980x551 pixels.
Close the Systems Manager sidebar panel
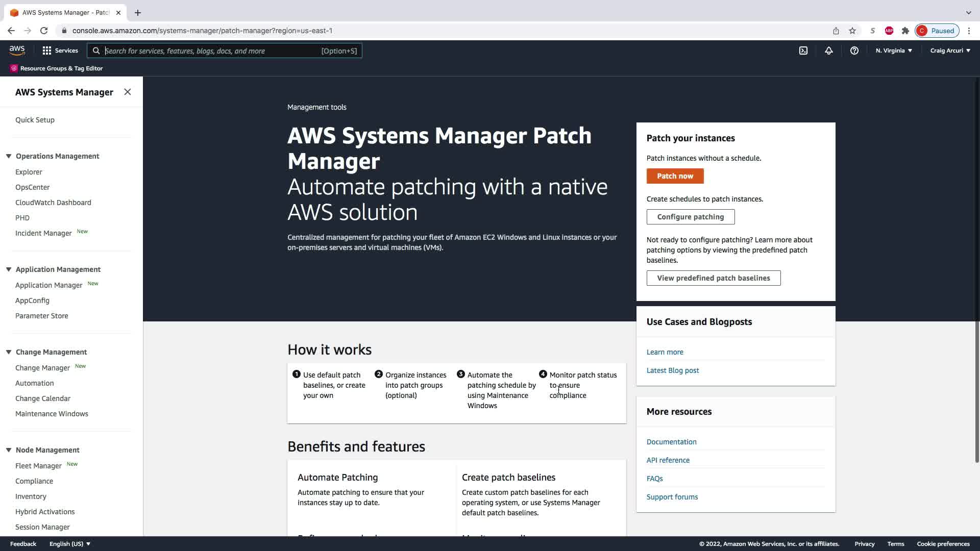(128, 92)
